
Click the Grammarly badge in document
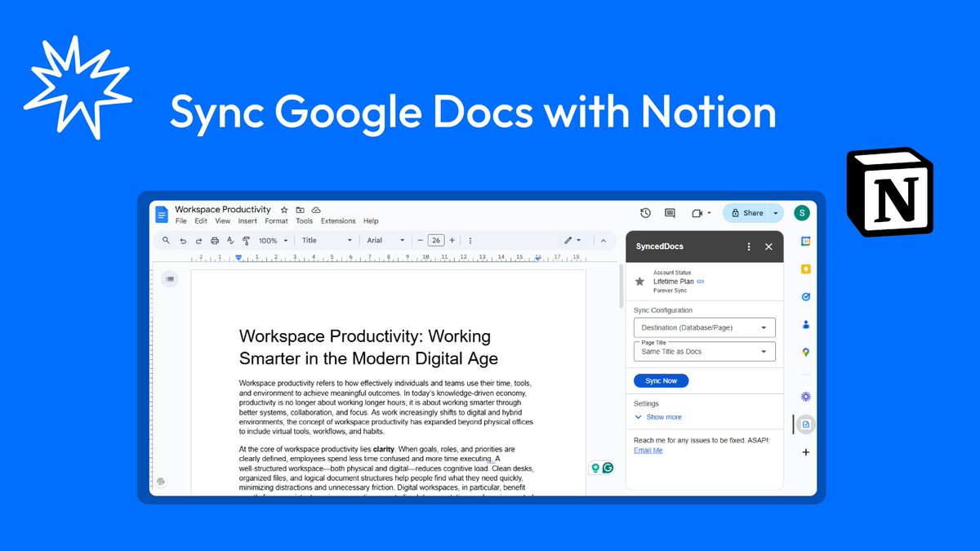[608, 469]
